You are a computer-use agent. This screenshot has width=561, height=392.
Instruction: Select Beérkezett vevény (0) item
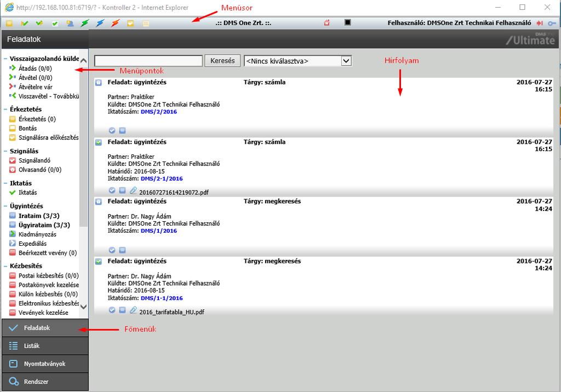coord(48,253)
